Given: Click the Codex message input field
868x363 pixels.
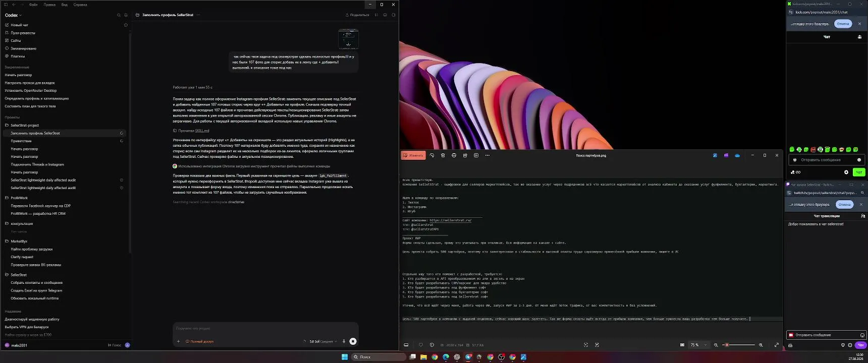Looking at the screenshot, I should [x=265, y=328].
